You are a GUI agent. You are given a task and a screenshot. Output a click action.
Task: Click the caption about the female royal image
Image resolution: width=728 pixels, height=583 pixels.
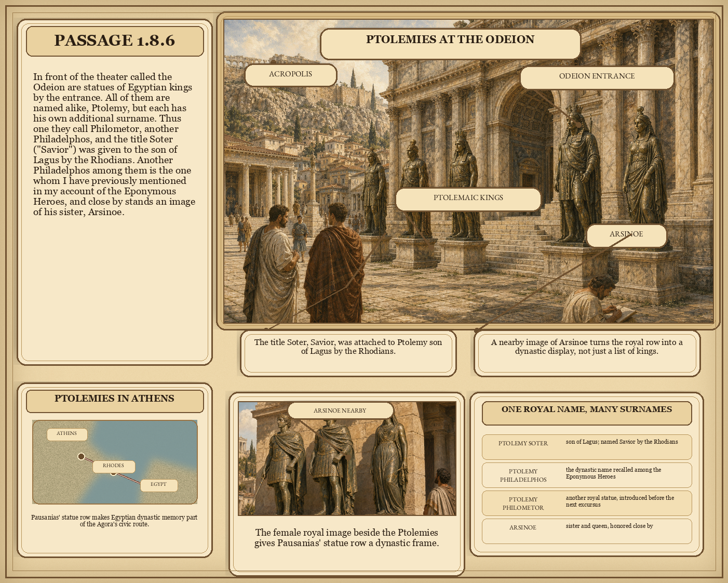click(x=347, y=538)
